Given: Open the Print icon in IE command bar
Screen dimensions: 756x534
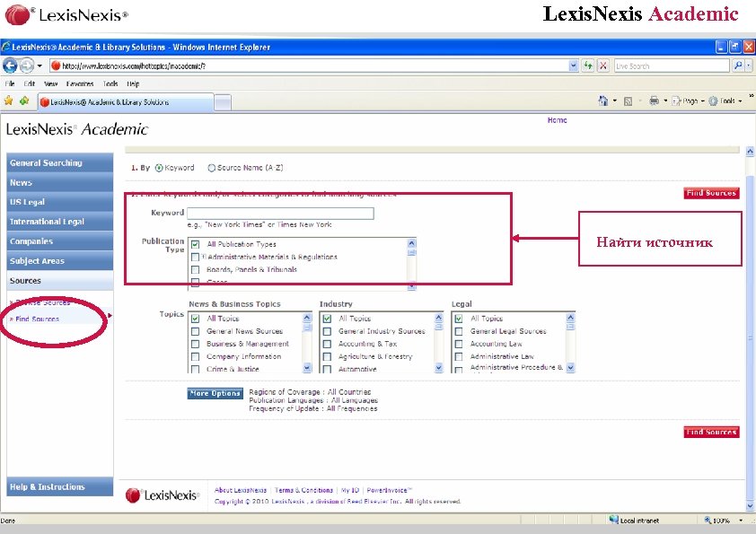Looking at the screenshot, I should click(654, 101).
